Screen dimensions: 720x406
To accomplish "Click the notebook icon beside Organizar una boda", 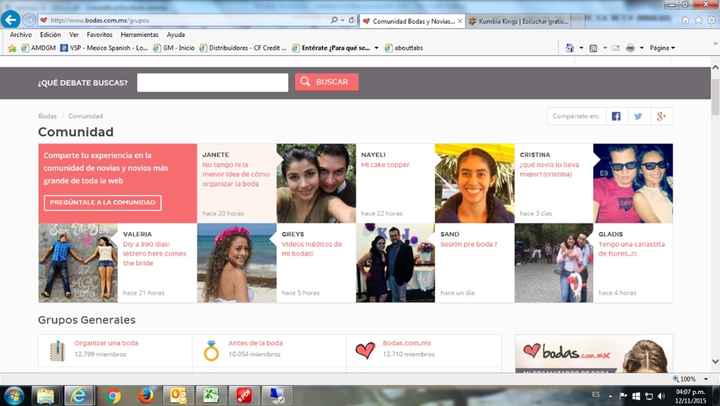I will (x=57, y=351).
